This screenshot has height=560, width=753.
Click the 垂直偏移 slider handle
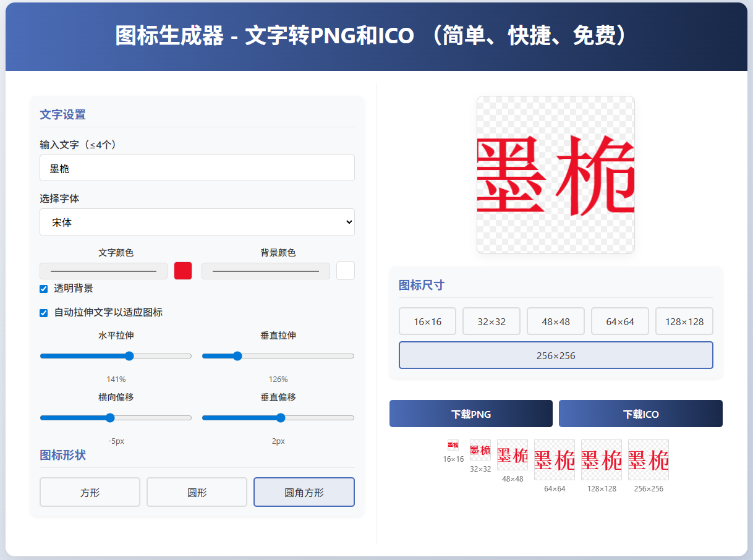pos(279,417)
